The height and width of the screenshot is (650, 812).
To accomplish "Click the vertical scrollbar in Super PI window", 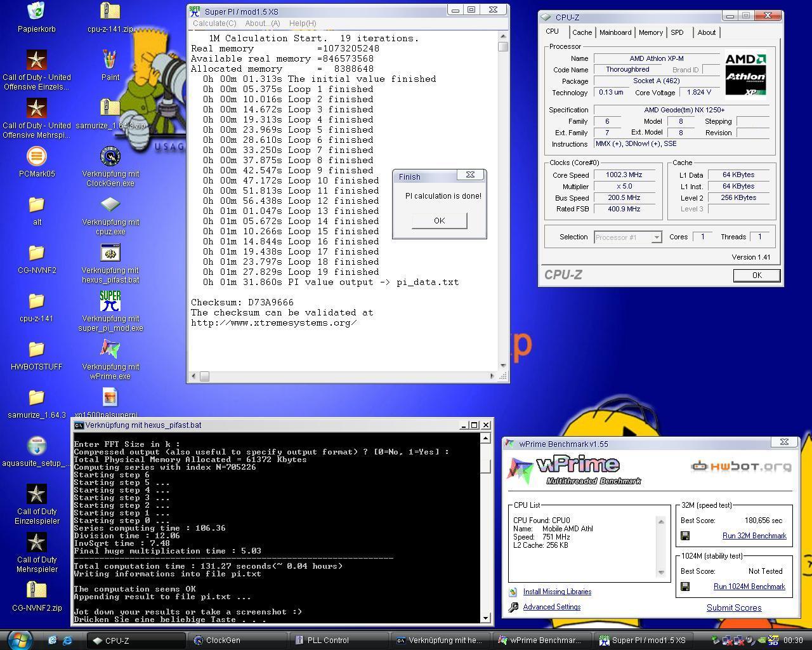I will pyautogui.click(x=504, y=201).
